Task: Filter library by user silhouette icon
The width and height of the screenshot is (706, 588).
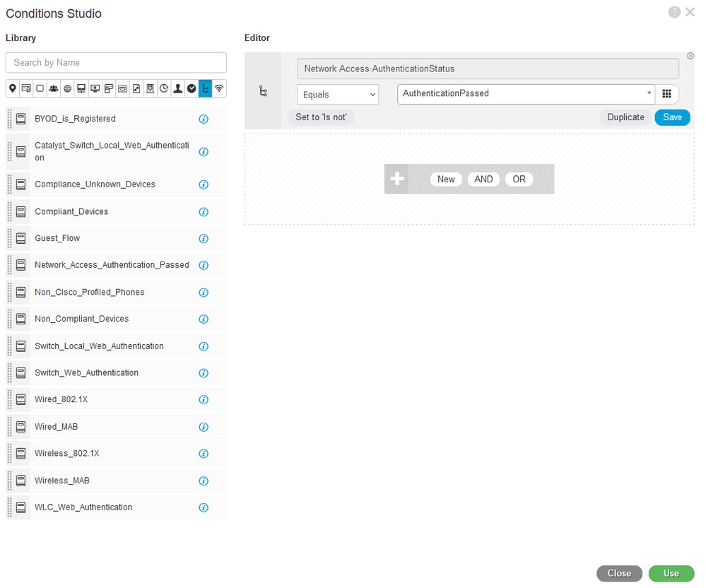Action: click(178, 88)
